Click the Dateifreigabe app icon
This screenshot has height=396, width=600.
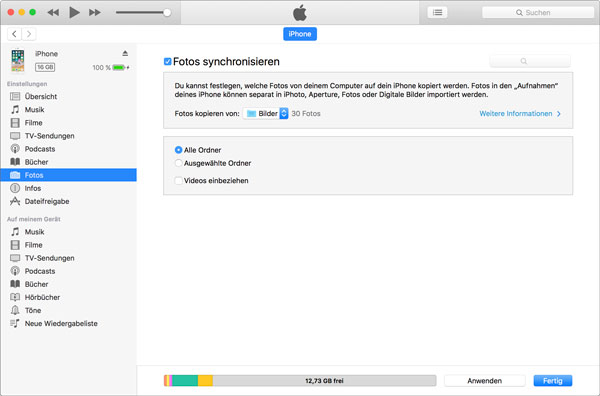[15, 201]
